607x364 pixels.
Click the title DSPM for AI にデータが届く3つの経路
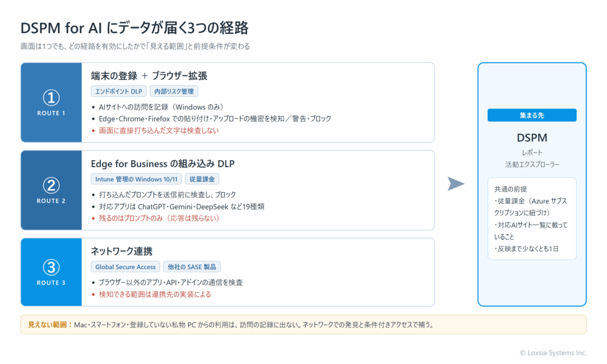coord(135,28)
